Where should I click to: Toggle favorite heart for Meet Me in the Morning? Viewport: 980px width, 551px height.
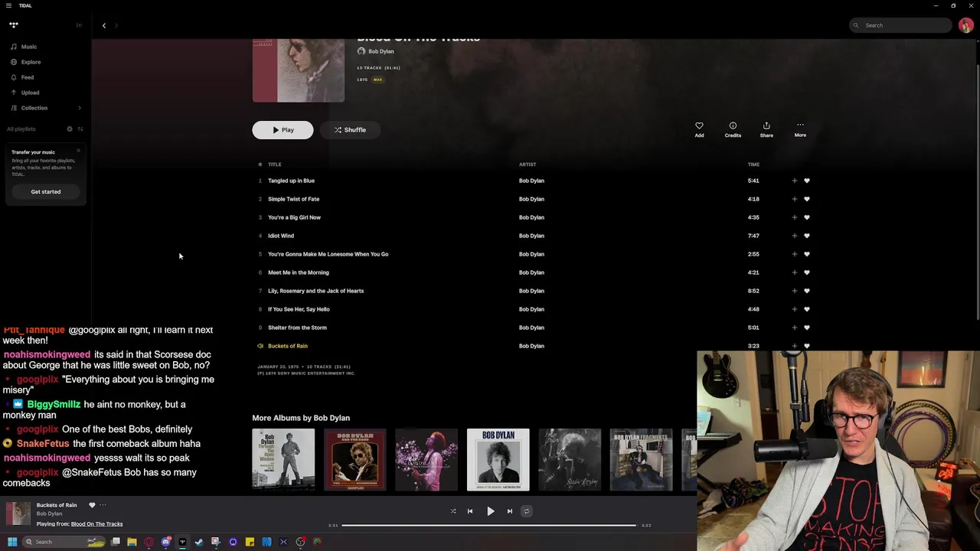click(x=807, y=272)
